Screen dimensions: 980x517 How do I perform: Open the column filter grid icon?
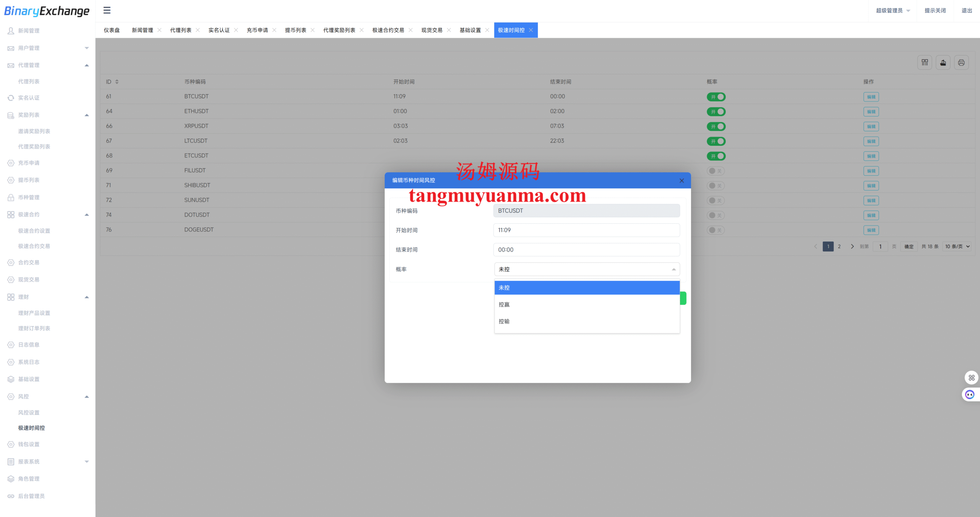click(924, 62)
